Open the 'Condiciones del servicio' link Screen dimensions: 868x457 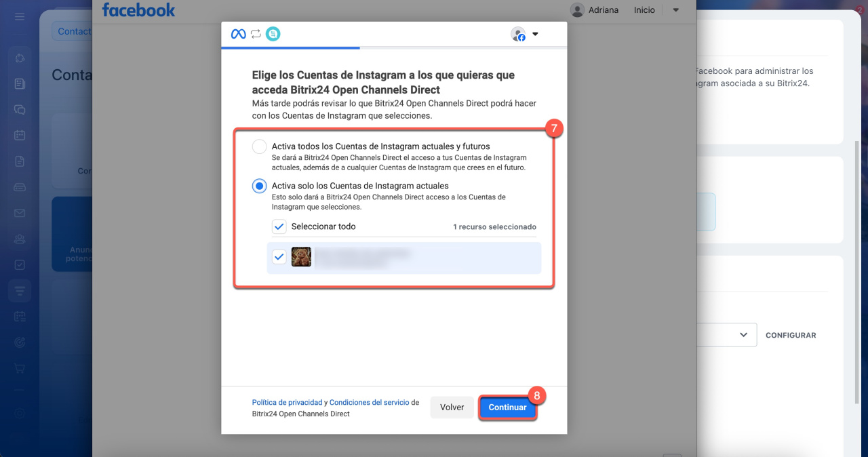click(x=370, y=402)
